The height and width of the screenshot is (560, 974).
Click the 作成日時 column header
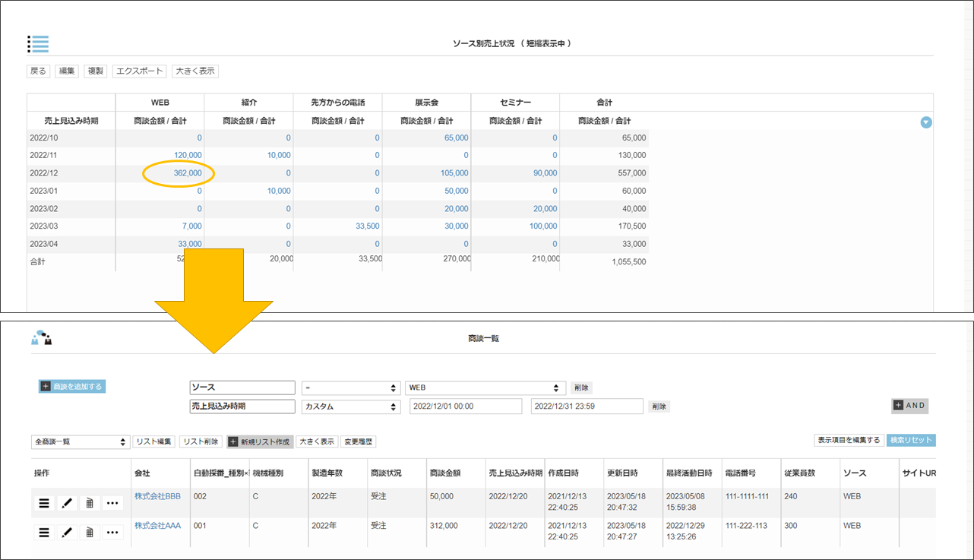pos(564,473)
